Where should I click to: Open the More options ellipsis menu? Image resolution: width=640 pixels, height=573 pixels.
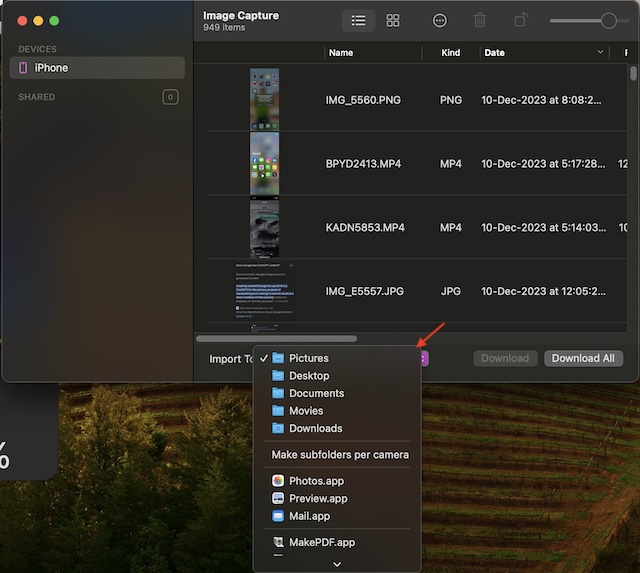coord(440,20)
